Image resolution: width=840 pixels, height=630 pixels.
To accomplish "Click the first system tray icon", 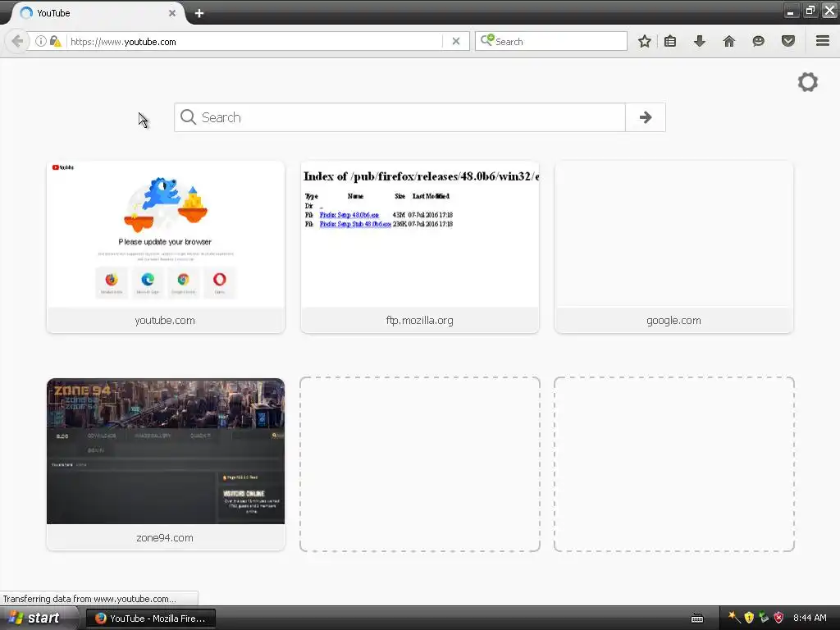I will (x=734, y=618).
